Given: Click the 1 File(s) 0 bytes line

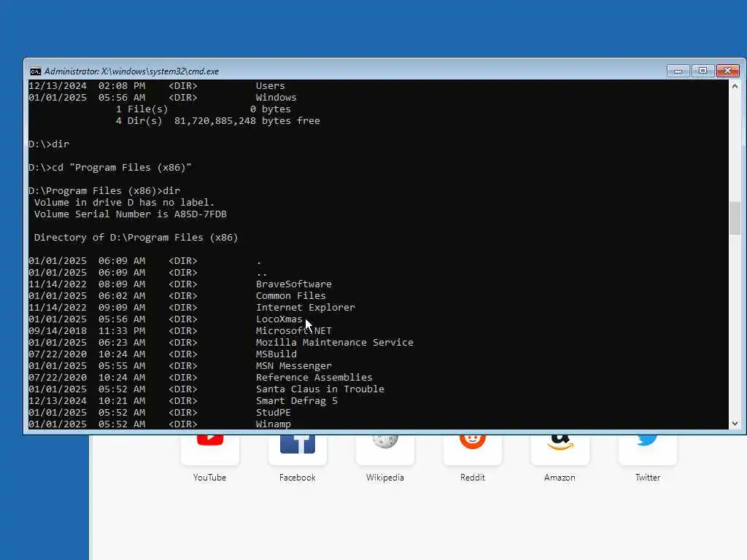Looking at the screenshot, I should click(x=203, y=109).
